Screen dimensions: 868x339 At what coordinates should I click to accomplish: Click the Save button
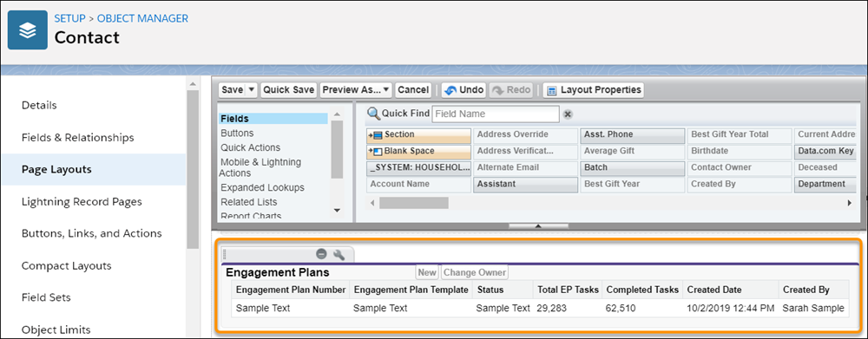pos(233,90)
